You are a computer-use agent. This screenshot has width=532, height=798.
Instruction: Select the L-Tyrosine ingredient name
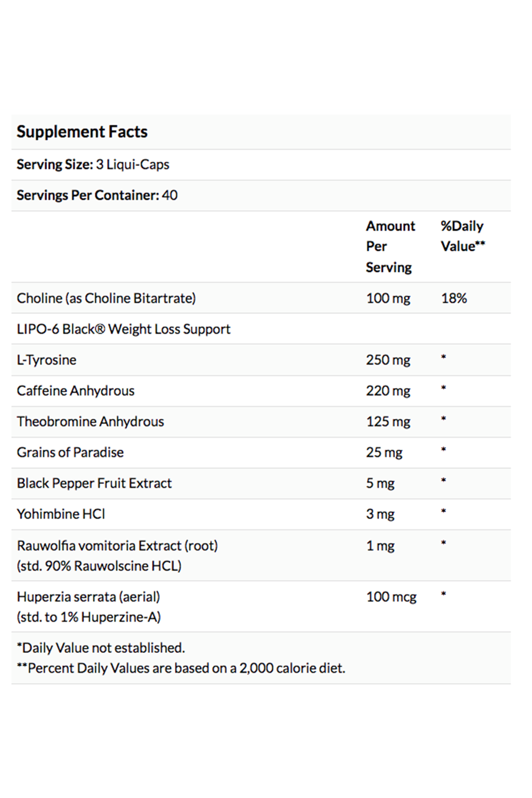click(x=47, y=360)
